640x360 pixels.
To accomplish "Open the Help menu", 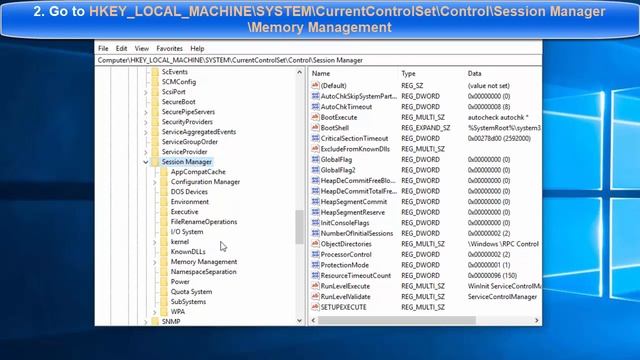I will [197, 48].
